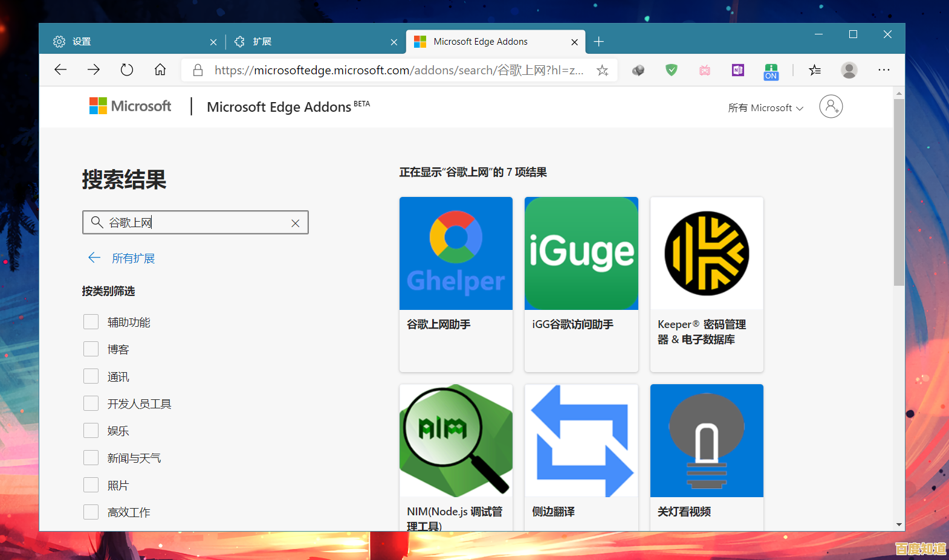Click the browser refresh icon
949x560 pixels.
(126, 70)
